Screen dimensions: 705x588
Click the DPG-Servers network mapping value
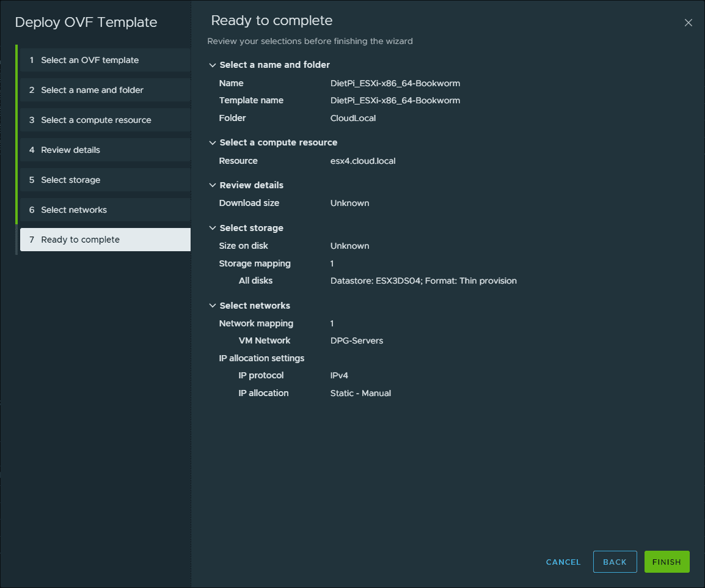click(357, 340)
